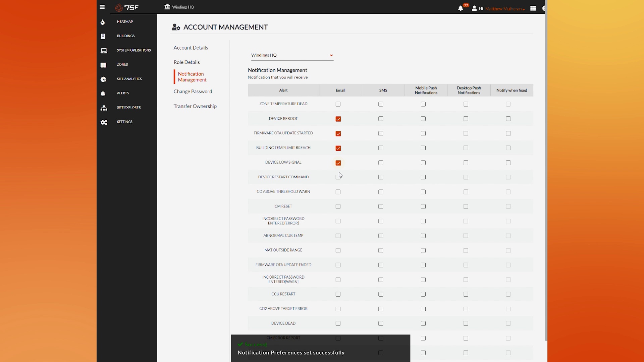Viewport: 644px width, 362px height.
Task: Open the apps grid icon in the header
Action: [x=533, y=8]
